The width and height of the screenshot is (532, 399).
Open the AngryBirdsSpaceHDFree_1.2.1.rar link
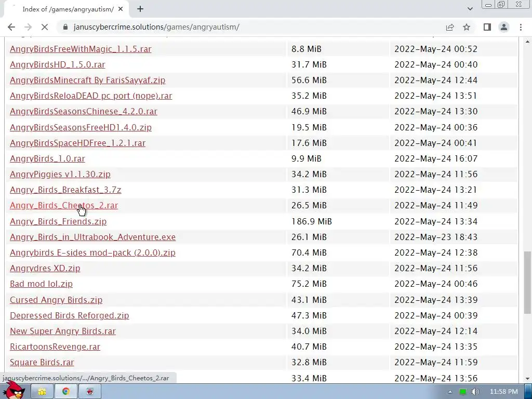78,143
